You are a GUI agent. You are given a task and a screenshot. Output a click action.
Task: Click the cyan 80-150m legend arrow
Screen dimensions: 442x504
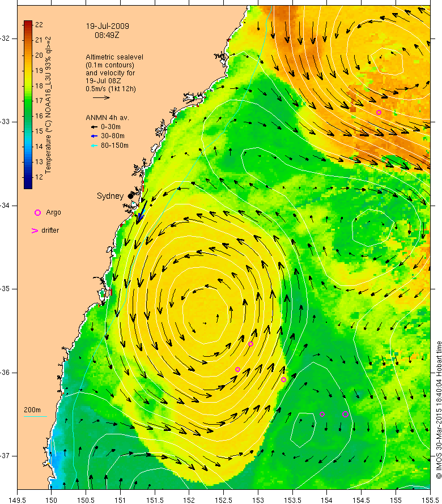(94, 146)
